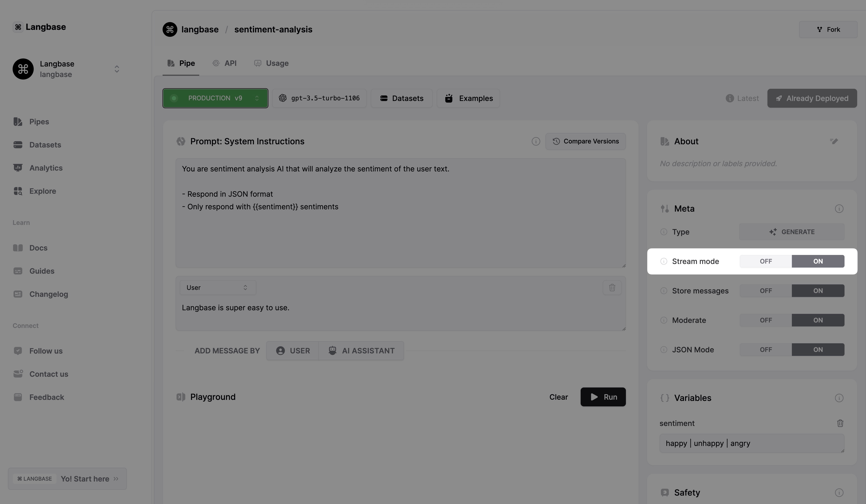Expand the User role selector

tap(218, 288)
